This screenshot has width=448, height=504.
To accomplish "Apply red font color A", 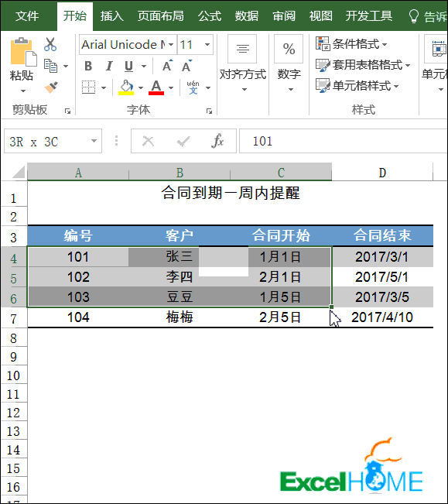I will click(x=156, y=87).
